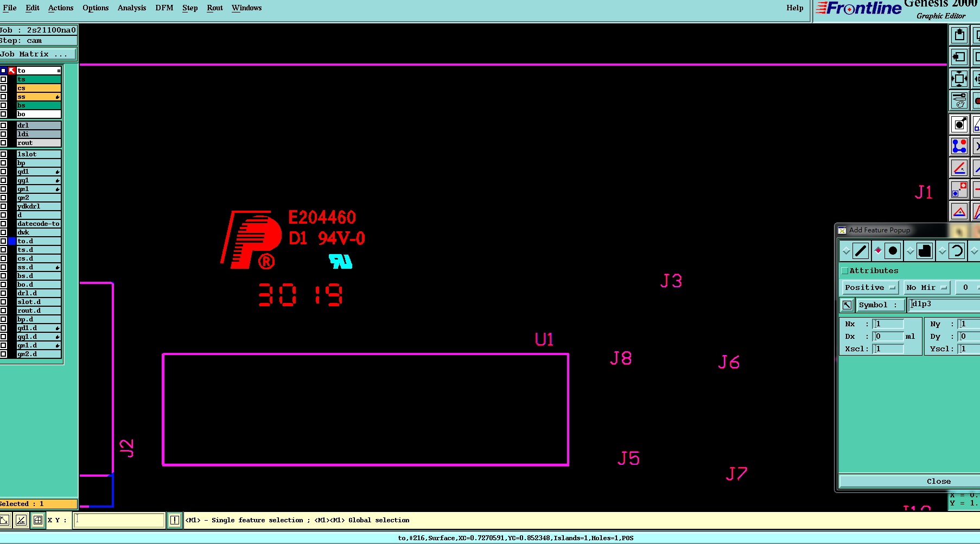Click the symbol name field d1p3

pos(945,305)
